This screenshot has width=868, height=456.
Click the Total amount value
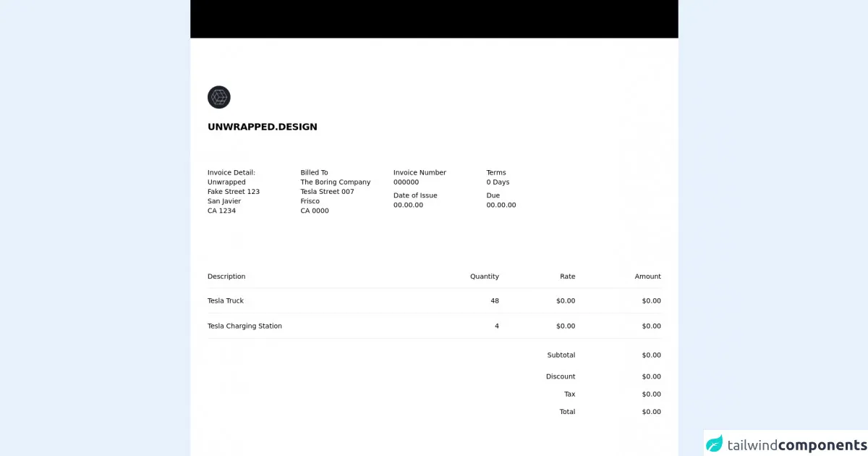651,412
